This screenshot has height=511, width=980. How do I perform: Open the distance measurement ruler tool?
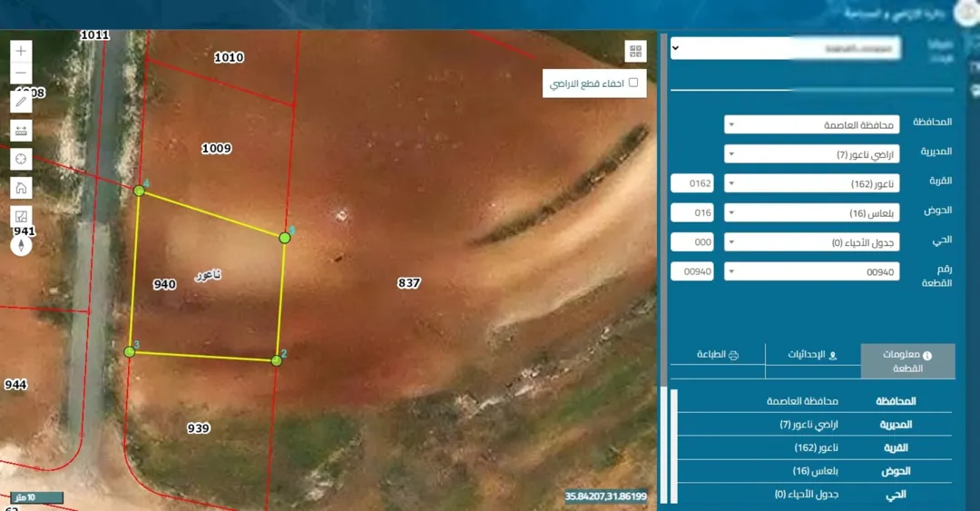pyautogui.click(x=21, y=130)
